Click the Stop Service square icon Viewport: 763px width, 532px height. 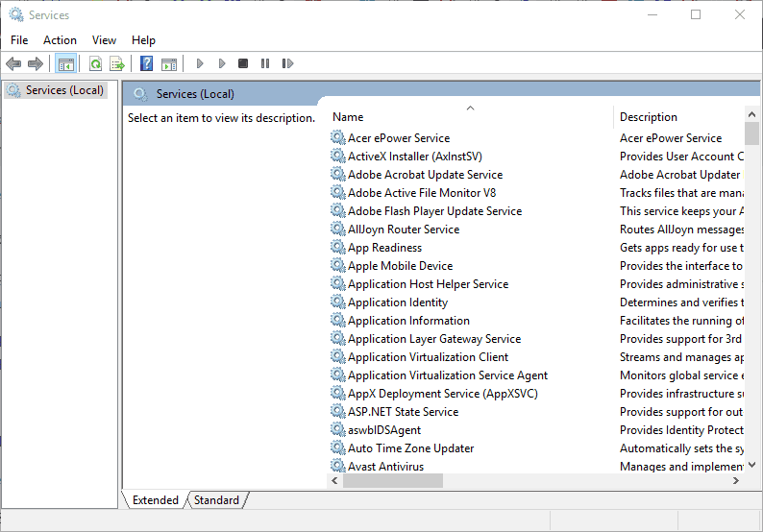[x=243, y=63]
